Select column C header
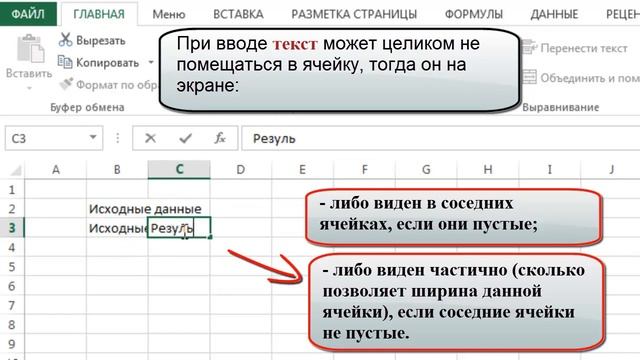 179,169
